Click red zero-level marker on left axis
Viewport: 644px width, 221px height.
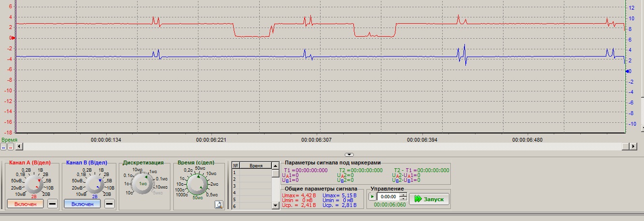click(14, 37)
